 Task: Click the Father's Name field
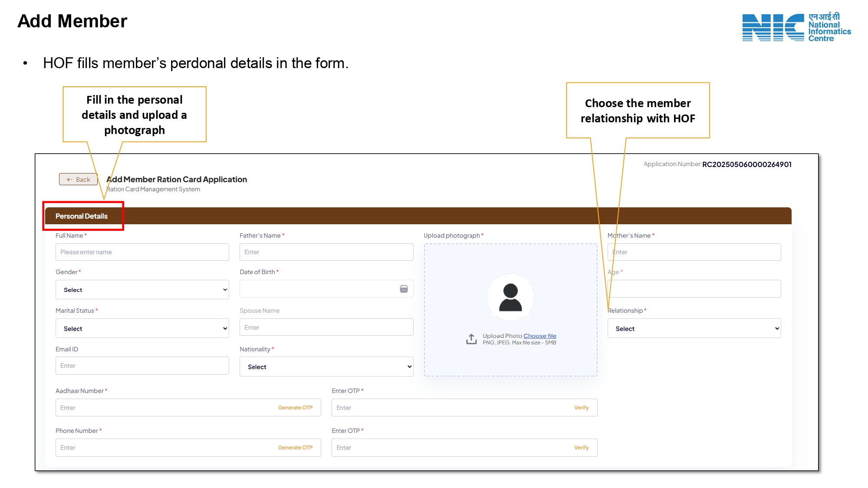[326, 252]
